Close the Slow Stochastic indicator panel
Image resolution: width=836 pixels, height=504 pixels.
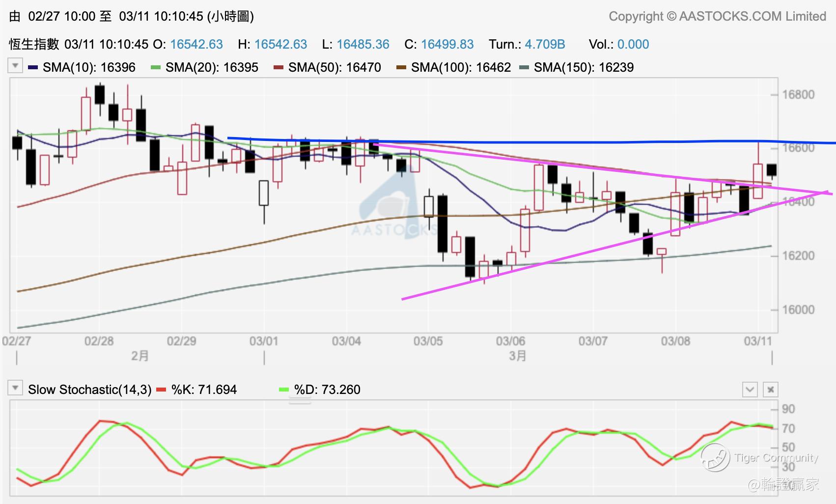[770, 390]
